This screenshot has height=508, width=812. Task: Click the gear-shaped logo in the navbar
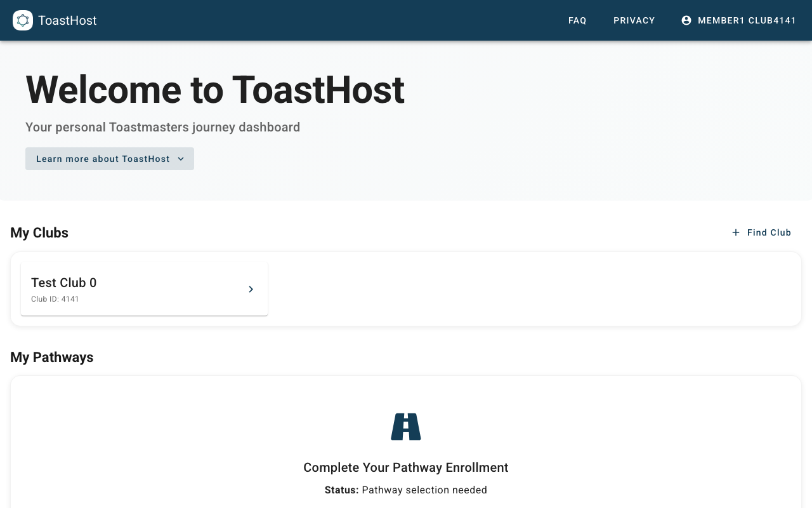pos(23,20)
